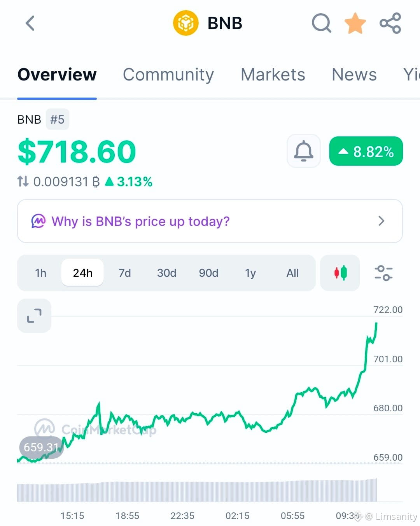The image size is (420, 526).
Task: Tap the BNB coin logo
Action: [185, 23]
